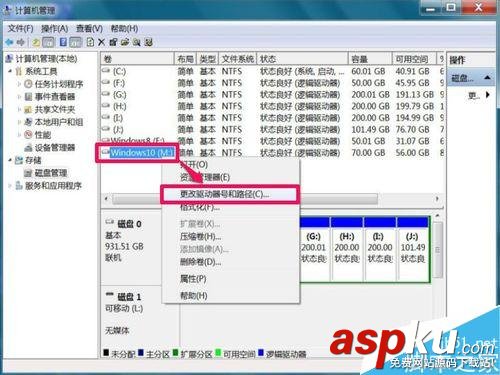Open 设备管理器 in the tree

[55, 147]
